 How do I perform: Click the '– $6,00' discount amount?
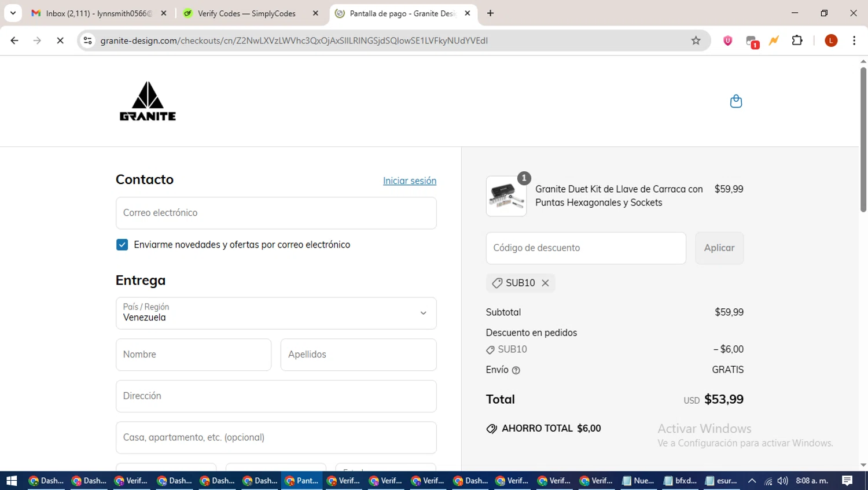pyautogui.click(x=728, y=349)
